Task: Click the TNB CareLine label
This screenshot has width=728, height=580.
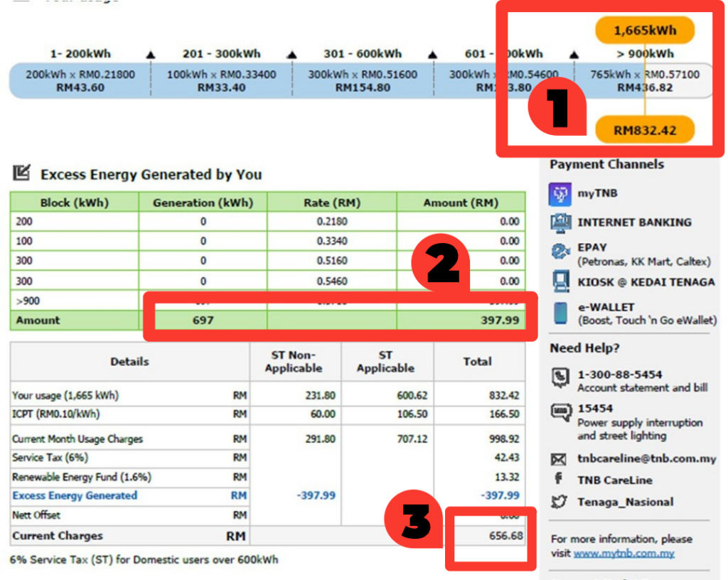Action: (615, 480)
